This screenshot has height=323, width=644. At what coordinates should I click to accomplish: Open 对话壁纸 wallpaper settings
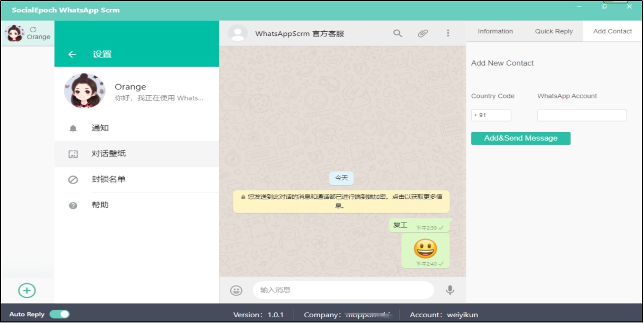click(x=137, y=154)
